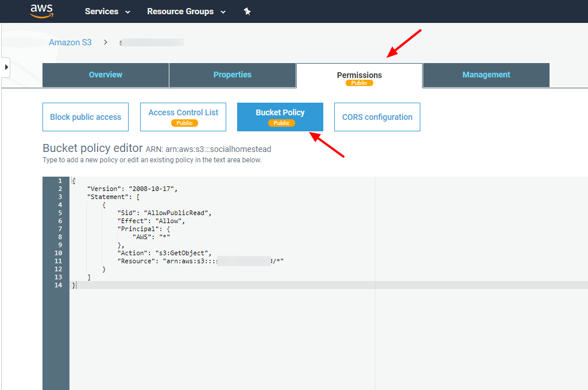Click the bucket ARN text
This screenshot has height=390, width=588.
208,149
